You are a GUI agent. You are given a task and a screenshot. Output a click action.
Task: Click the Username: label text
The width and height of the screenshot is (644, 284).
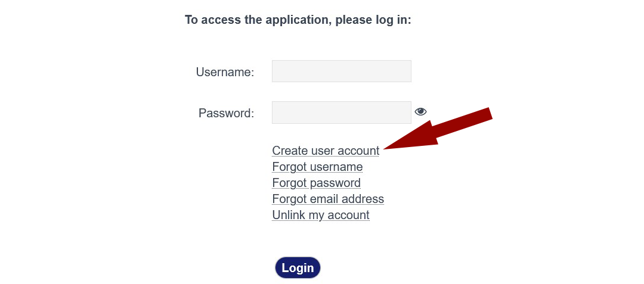click(x=225, y=72)
